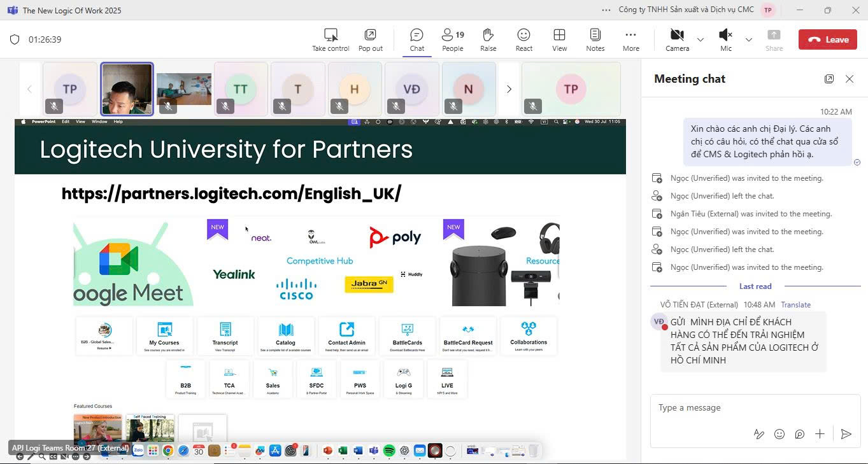Image resolution: width=868 pixels, height=464 pixels.
Task: Toggle the Camera on
Action: [x=677, y=39]
